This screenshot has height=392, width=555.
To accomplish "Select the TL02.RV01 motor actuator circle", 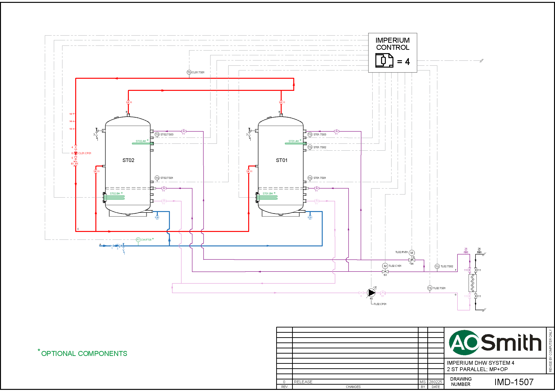I will tap(412, 253).
